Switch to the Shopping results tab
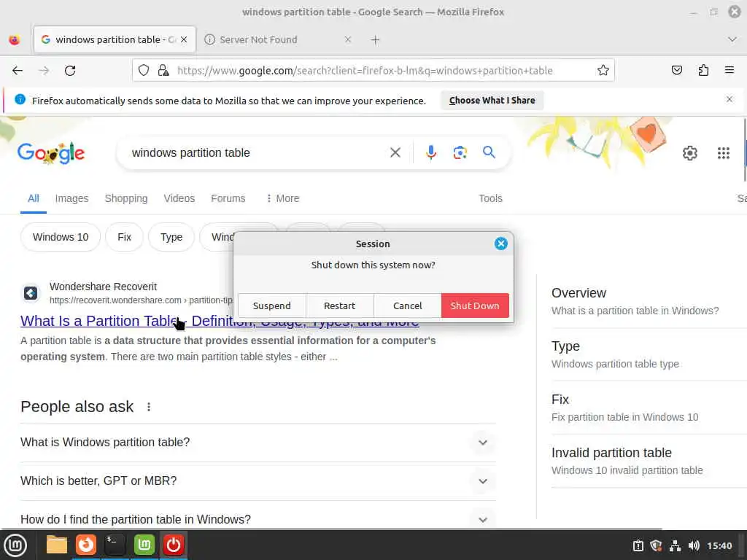The width and height of the screenshot is (747, 560). (x=126, y=198)
